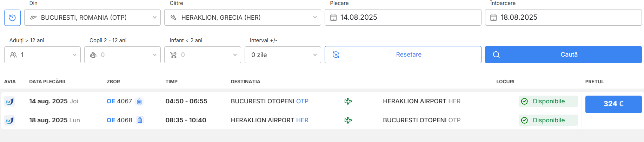Expand the Adulți passenger count dropdown
The height and width of the screenshot is (142, 644).
pyautogui.click(x=42, y=55)
